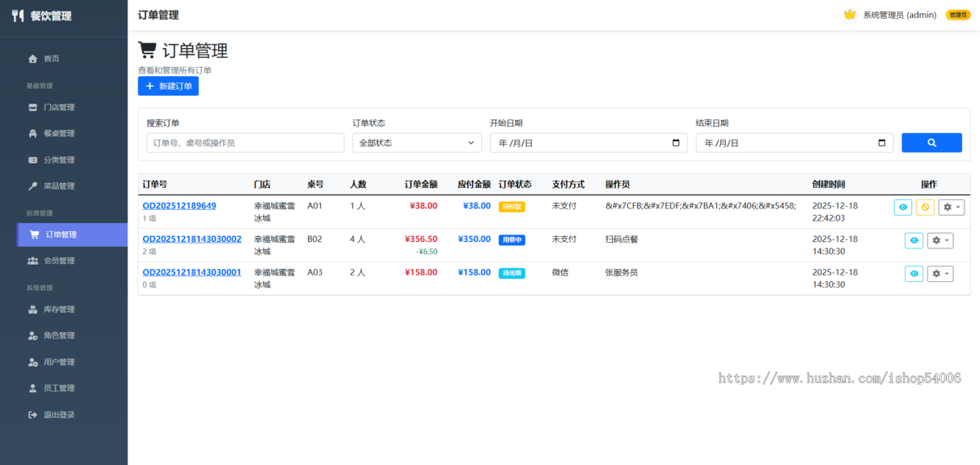This screenshot has height=465, width=980.
Task: Click the 待出餐 status badge
Action: point(512,273)
